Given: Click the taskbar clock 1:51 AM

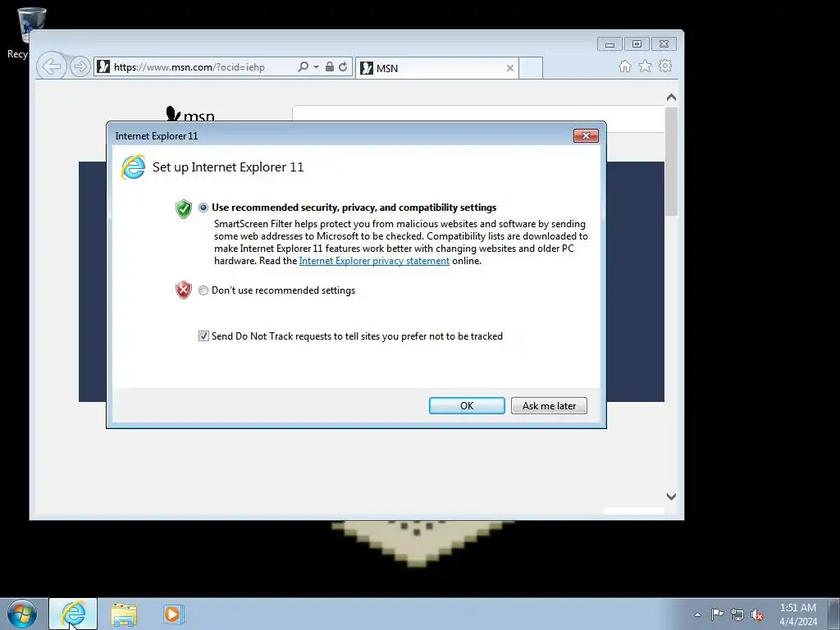Looking at the screenshot, I should point(797,614).
